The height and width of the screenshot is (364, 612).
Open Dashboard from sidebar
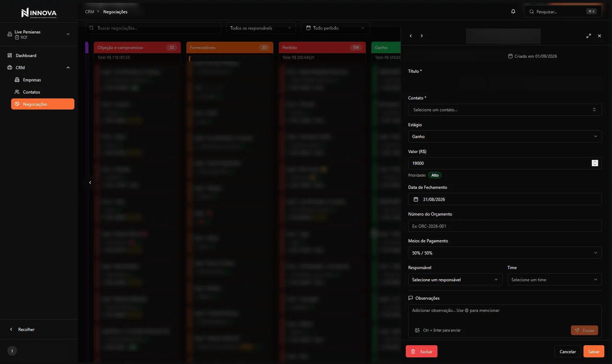click(x=39, y=55)
